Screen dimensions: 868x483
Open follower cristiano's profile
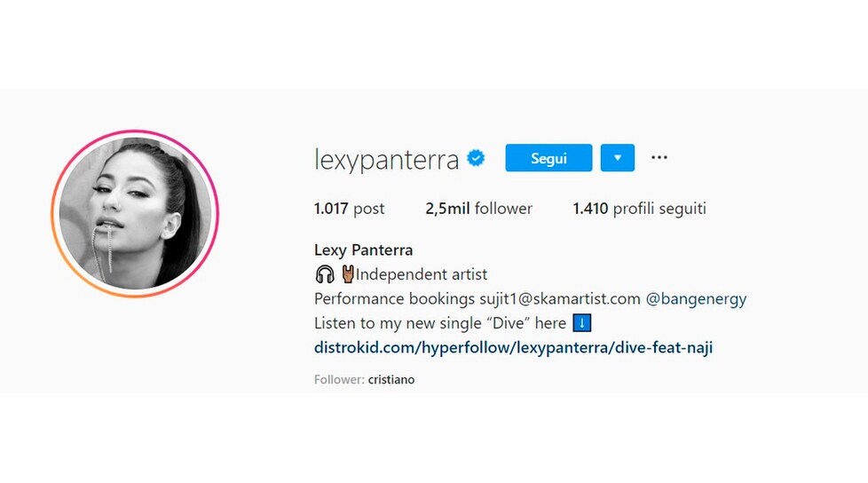pos(391,379)
